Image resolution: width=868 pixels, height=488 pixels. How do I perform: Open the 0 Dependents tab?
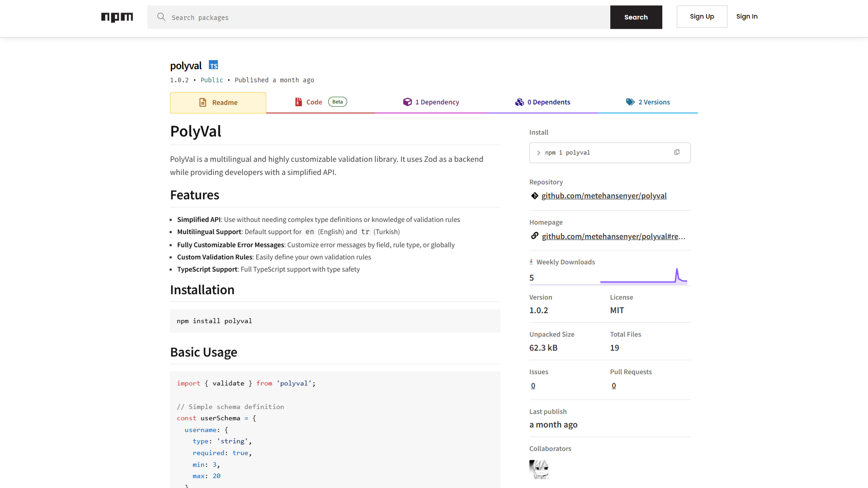pos(542,102)
